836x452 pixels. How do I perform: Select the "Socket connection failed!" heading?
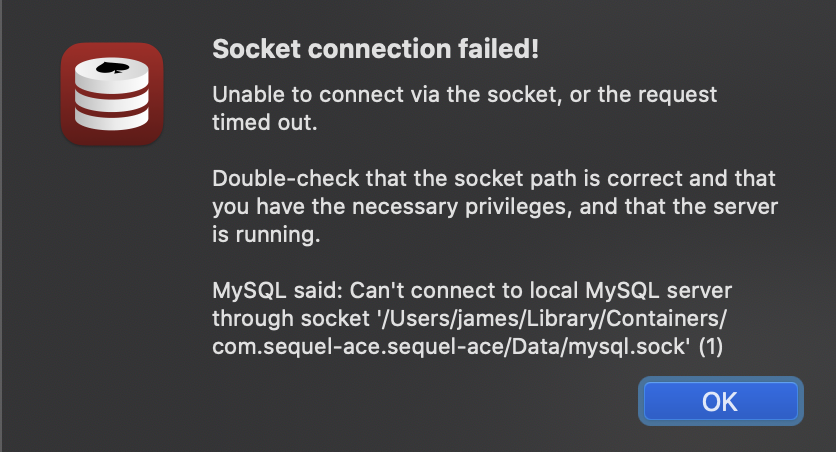tap(375, 49)
